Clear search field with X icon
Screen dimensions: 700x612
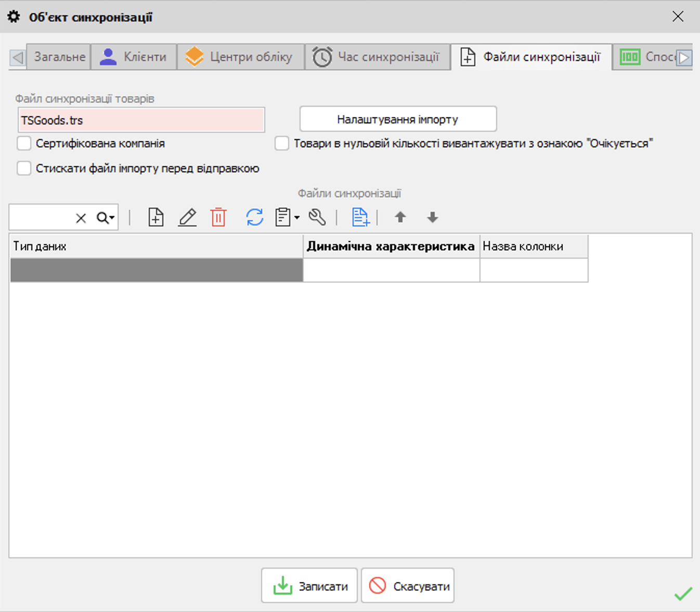(81, 218)
